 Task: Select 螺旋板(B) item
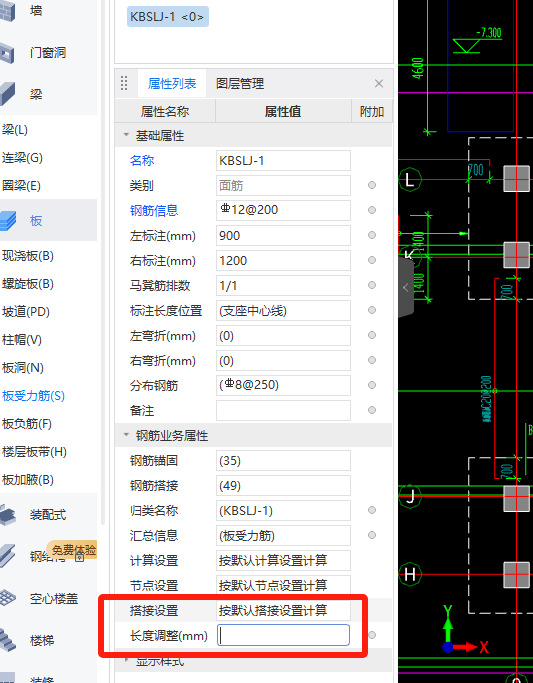pyautogui.click(x=28, y=284)
